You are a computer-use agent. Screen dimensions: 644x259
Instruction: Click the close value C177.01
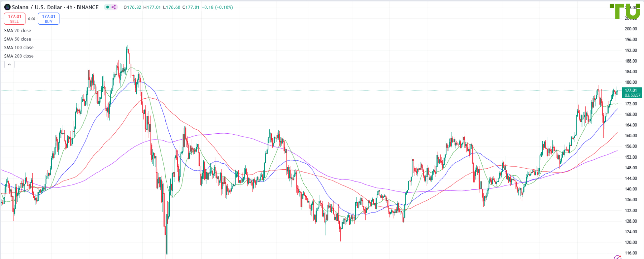pos(191,7)
